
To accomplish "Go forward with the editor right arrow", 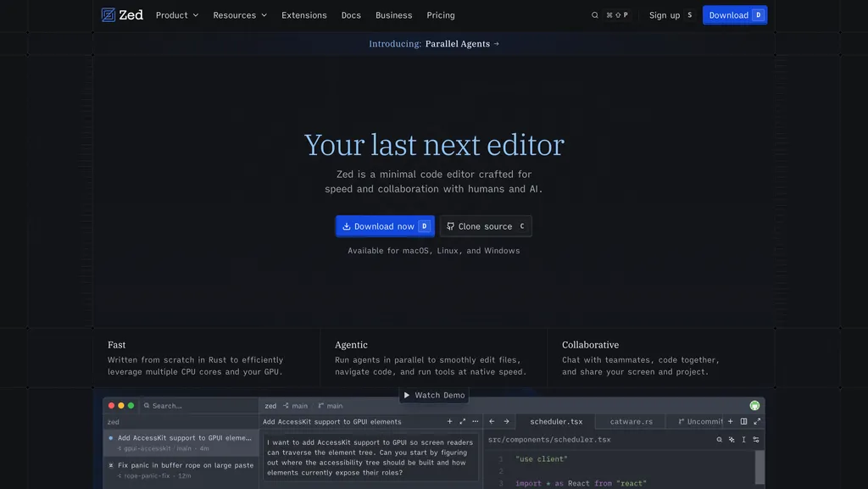I will coord(506,421).
